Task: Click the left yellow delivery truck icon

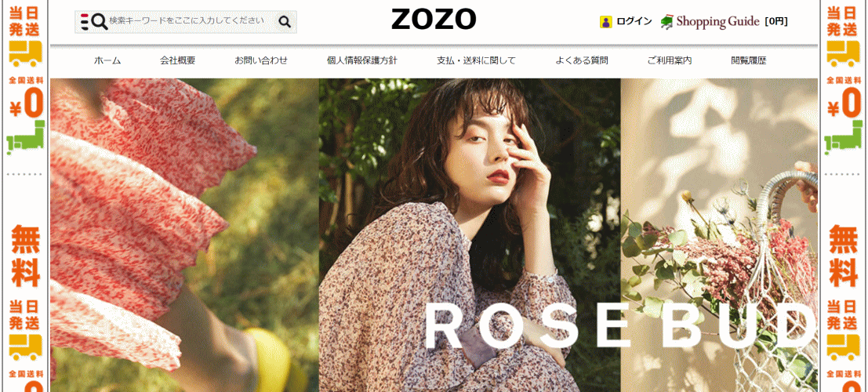Action: pyautogui.click(x=25, y=54)
